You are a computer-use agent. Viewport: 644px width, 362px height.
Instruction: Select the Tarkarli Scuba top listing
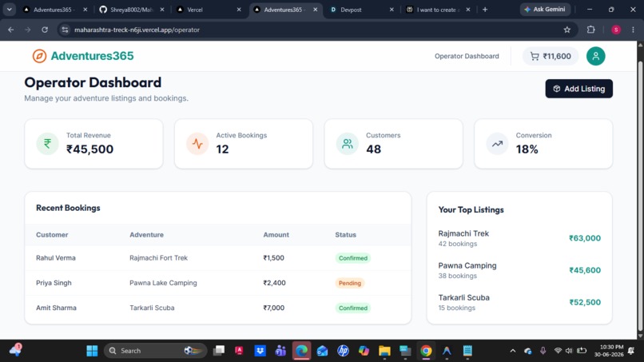519,302
